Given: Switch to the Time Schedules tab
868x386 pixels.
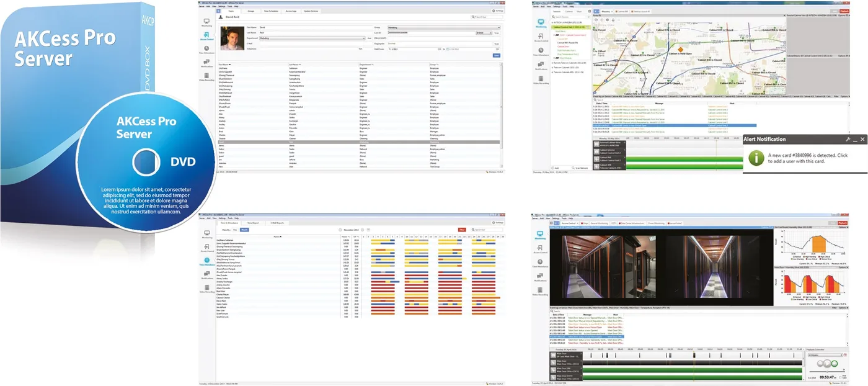Looking at the screenshot, I should coord(271,11).
